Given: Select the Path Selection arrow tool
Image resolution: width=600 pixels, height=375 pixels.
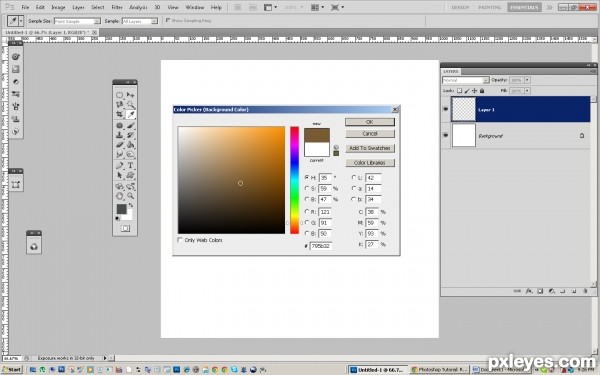Looking at the screenshot, I should click(120, 175).
